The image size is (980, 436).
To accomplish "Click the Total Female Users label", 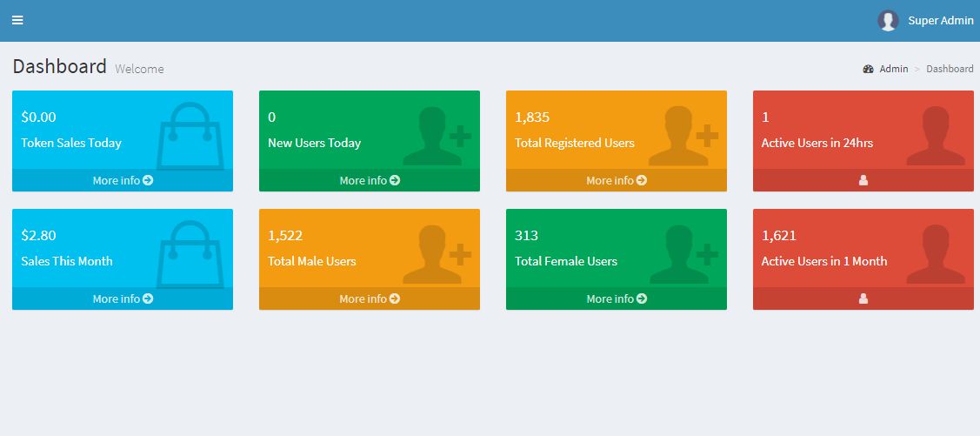I will tap(565, 261).
